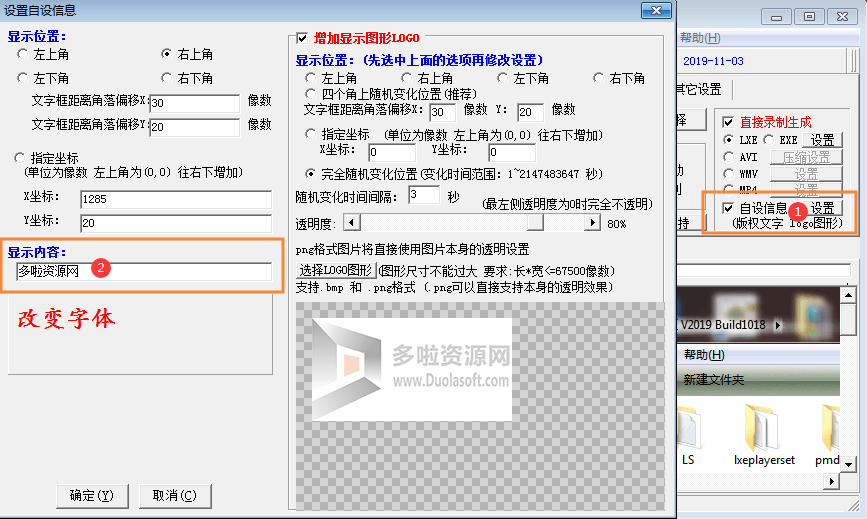Click transparency slider thumb
The height and width of the screenshot is (519, 867).
(x=535, y=223)
